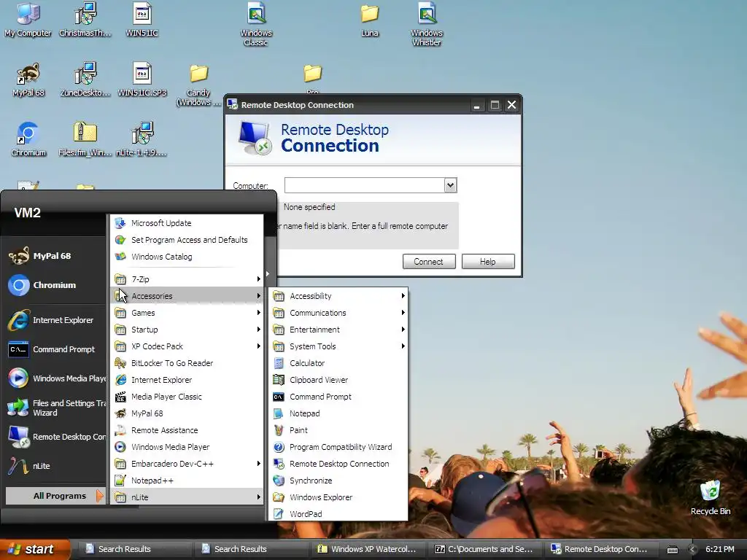This screenshot has height=560, width=747.
Task: Expand the 7-Zip program folder
Action: point(187,279)
